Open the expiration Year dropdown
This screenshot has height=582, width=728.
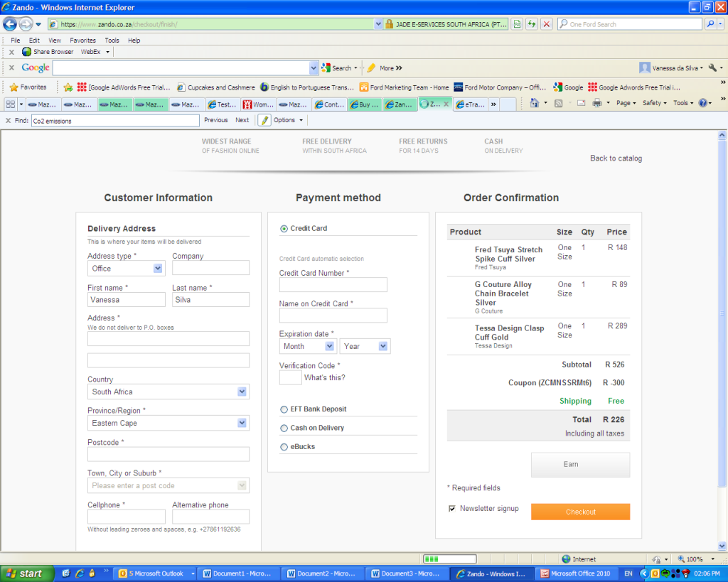point(365,346)
